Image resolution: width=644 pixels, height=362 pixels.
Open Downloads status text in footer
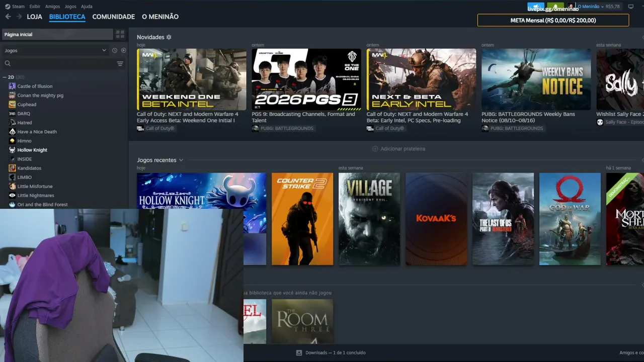tap(336, 352)
